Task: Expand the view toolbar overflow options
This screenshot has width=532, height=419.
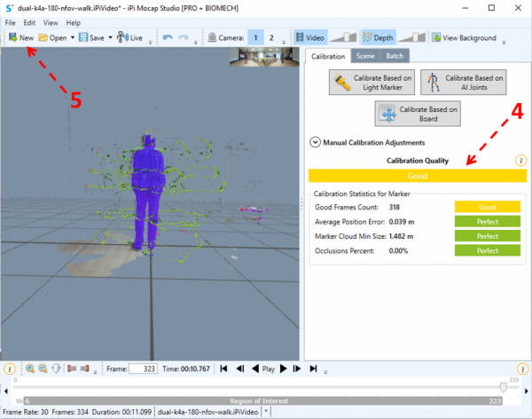Action: [x=504, y=42]
